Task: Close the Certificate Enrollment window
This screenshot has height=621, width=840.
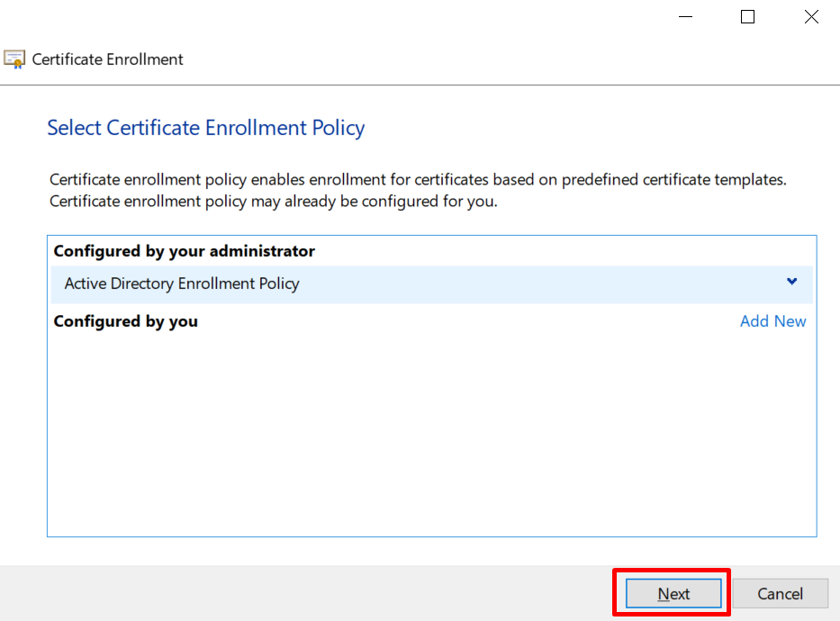Action: click(811, 16)
